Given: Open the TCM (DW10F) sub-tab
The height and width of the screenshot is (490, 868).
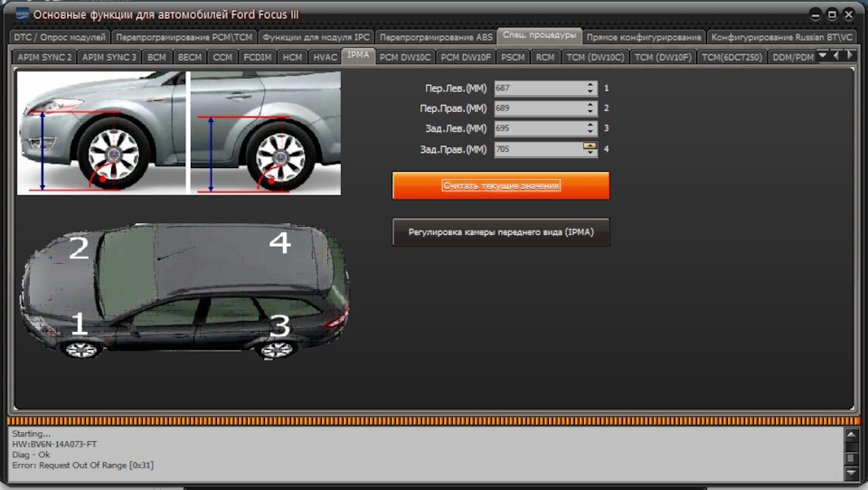Looking at the screenshot, I should click(663, 57).
